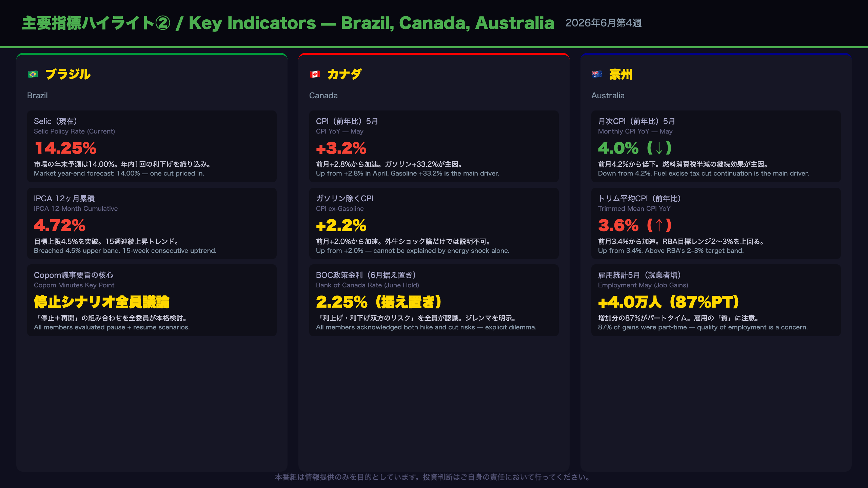This screenshot has width=868, height=488.
Task: Click the 豪州 column heading
Action: (621, 74)
